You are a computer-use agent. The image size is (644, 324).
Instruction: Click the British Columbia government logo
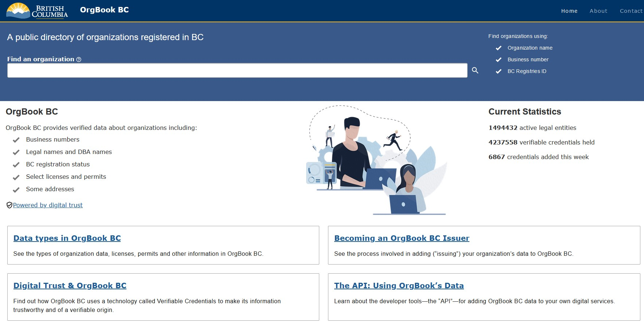37,11
